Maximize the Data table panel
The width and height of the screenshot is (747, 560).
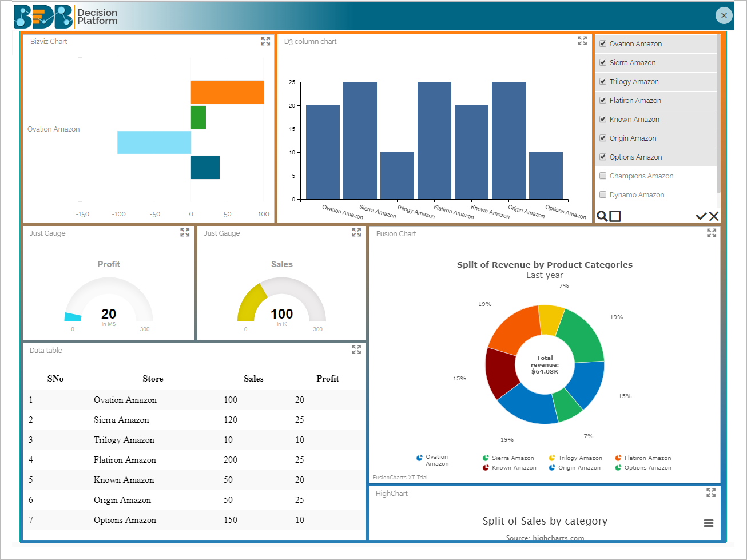[356, 349]
